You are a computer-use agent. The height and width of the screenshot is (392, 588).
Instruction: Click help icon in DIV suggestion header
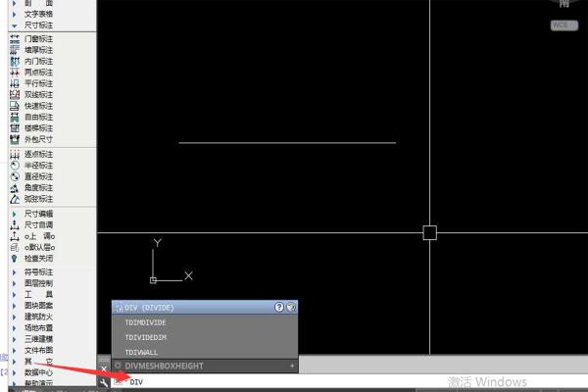(279, 307)
